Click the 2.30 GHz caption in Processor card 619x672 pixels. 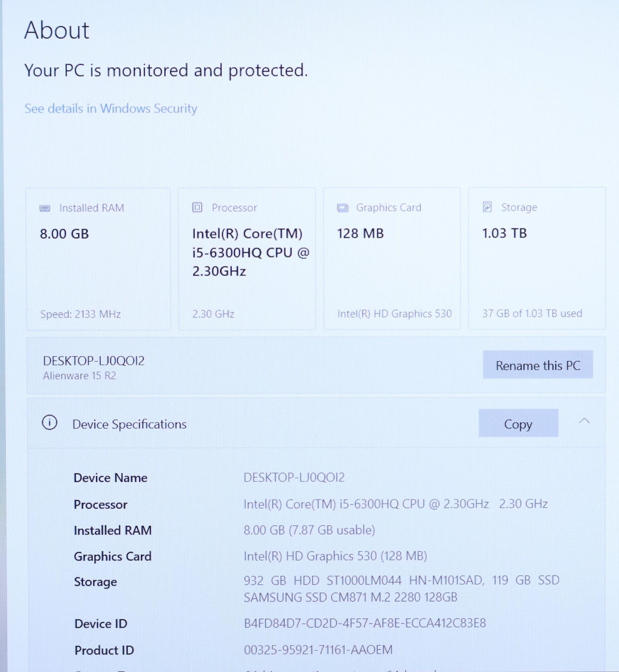click(x=213, y=314)
